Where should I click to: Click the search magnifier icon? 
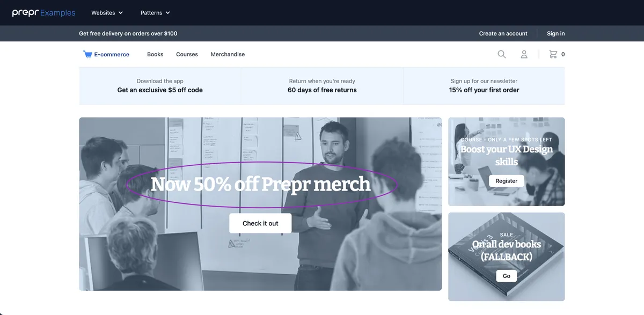pos(501,54)
